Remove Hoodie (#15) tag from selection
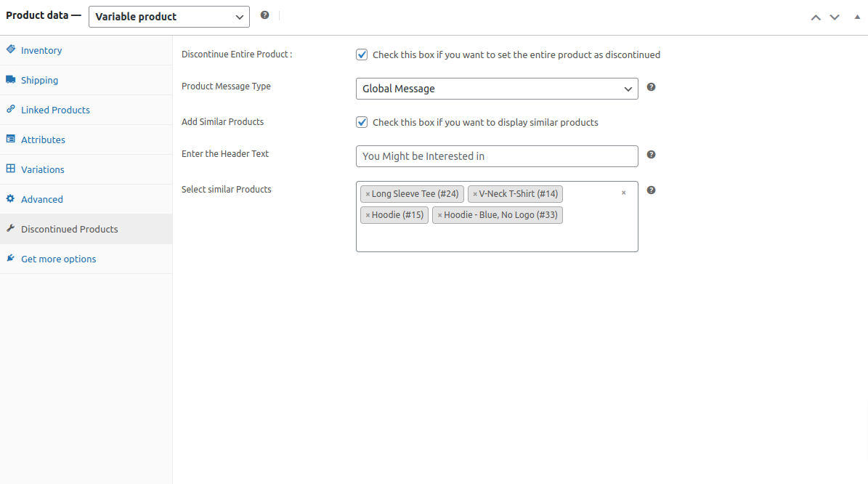Screen dimensions: 868x484 point(368,215)
